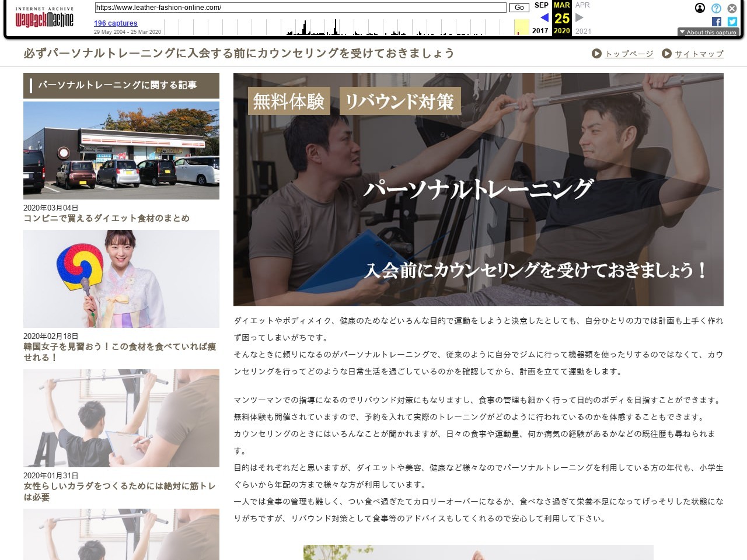Click the personal training hero banner
Viewport: 747px width, 560px height.
(478, 190)
